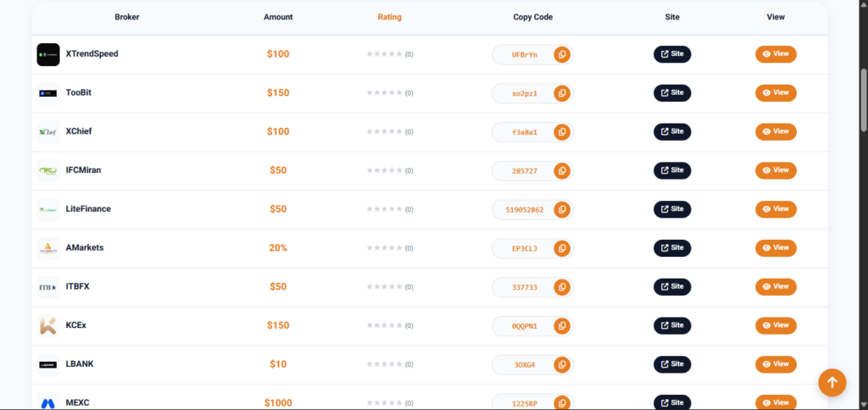Open the XTrendSpeed Site button
The width and height of the screenshot is (868, 410).
(672, 54)
